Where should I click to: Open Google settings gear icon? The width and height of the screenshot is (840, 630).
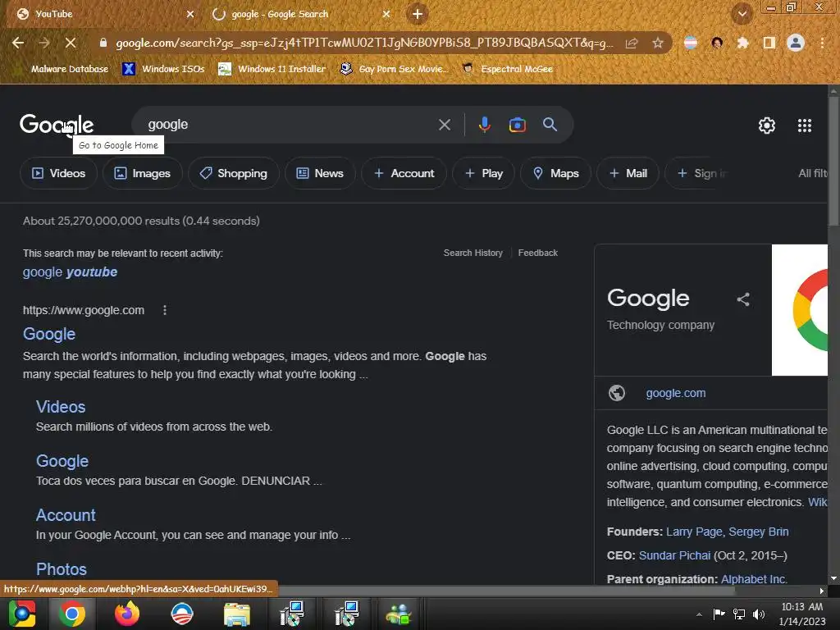click(x=767, y=126)
